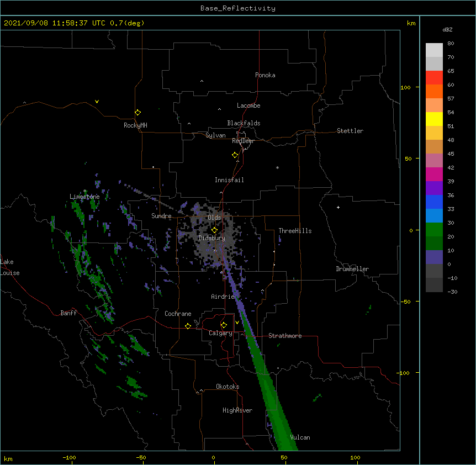Click the -50 tick on the bottom axis
The height and width of the screenshot is (465, 476).
(x=141, y=457)
